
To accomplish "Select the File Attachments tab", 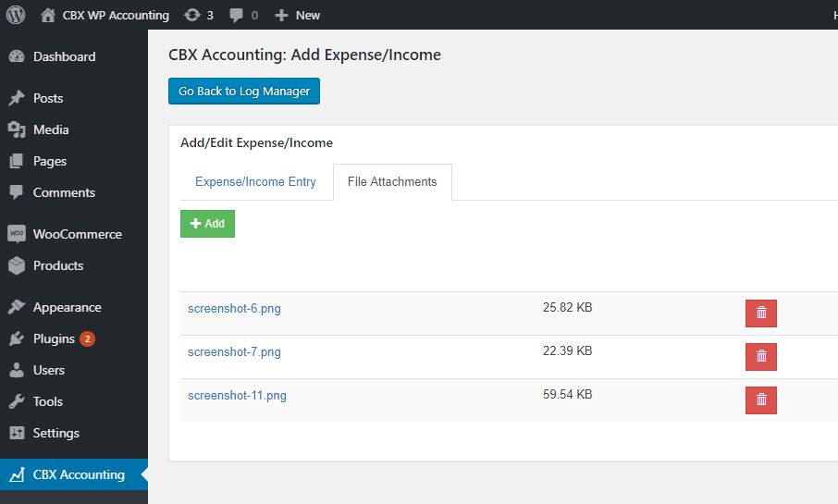I will pos(392,182).
